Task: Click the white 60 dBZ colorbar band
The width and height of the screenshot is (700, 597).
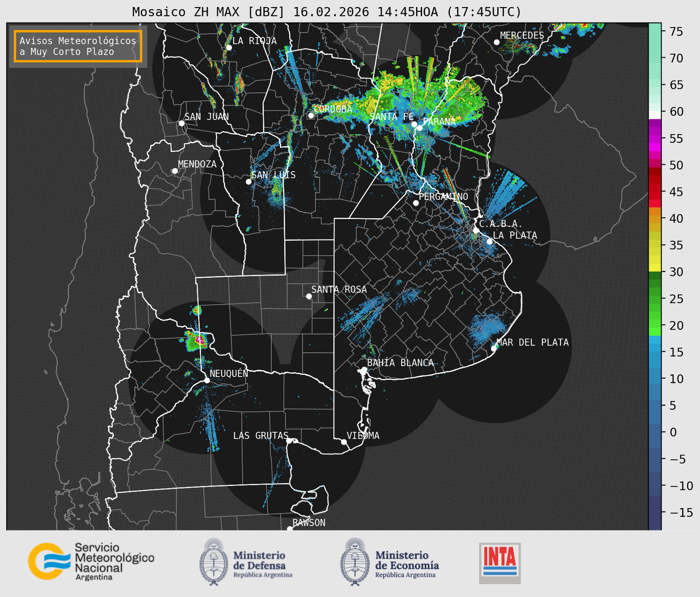Action: point(654,115)
